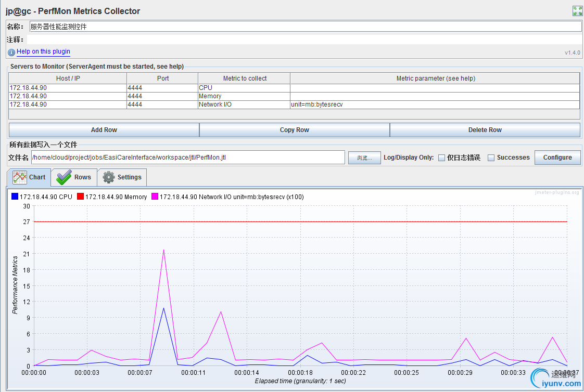
Task: Click the Chart tab graph icon
Action: coord(20,177)
